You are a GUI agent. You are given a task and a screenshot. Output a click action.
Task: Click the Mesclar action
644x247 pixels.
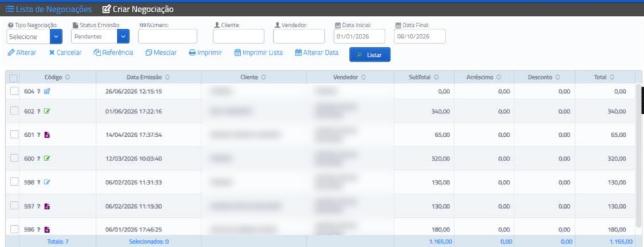[x=161, y=53]
